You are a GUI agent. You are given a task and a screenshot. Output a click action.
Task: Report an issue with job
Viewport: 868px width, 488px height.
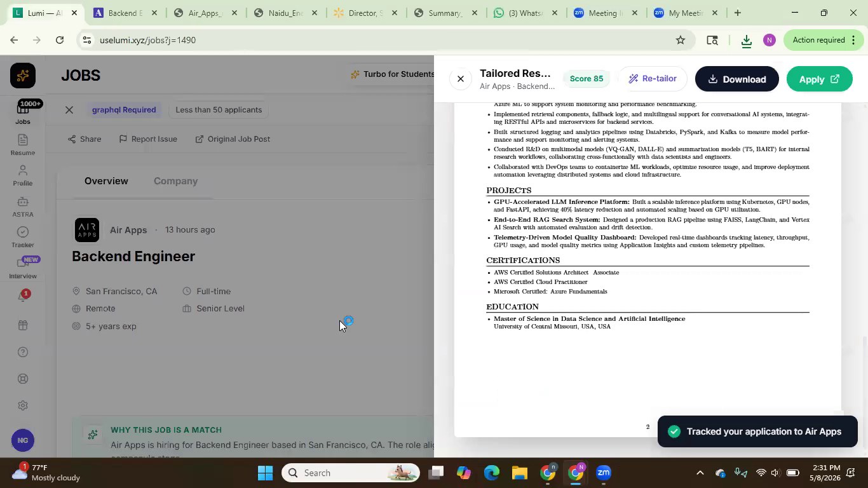click(x=148, y=139)
